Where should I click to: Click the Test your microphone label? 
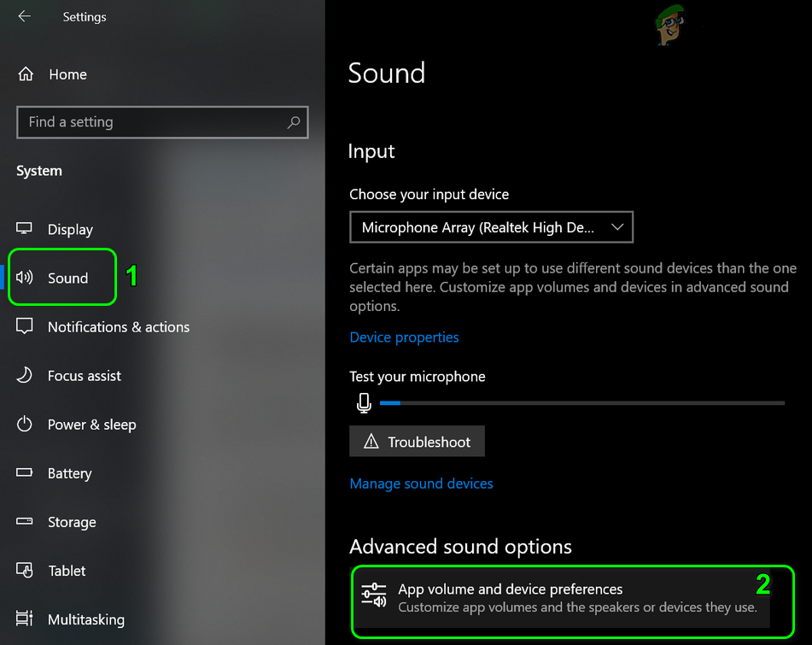pyautogui.click(x=418, y=377)
